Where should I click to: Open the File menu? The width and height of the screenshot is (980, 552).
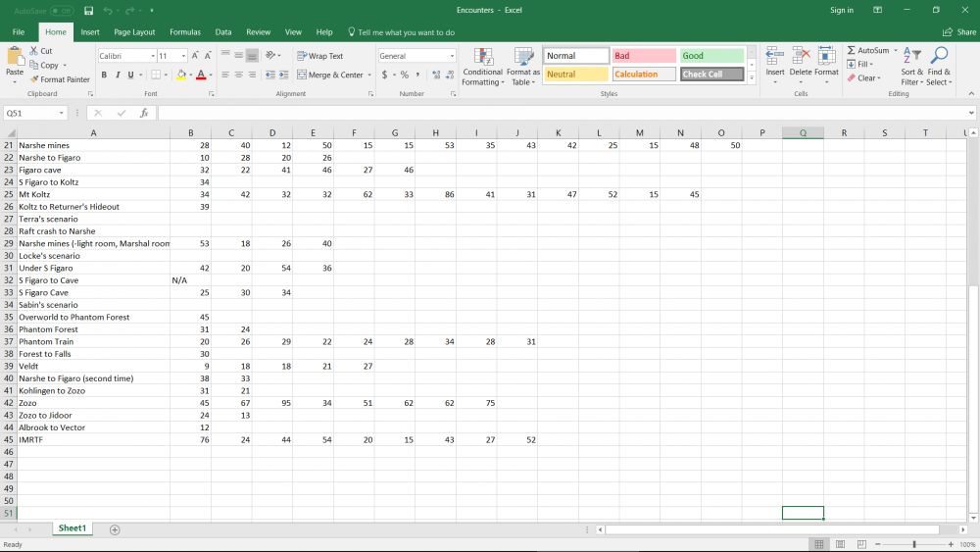tap(19, 32)
